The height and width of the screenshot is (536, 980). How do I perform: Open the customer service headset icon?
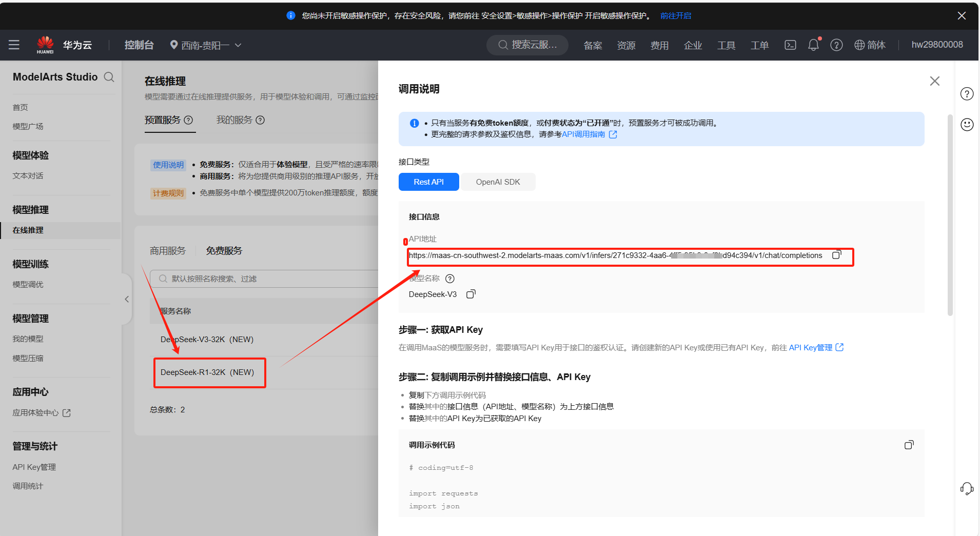tap(967, 488)
